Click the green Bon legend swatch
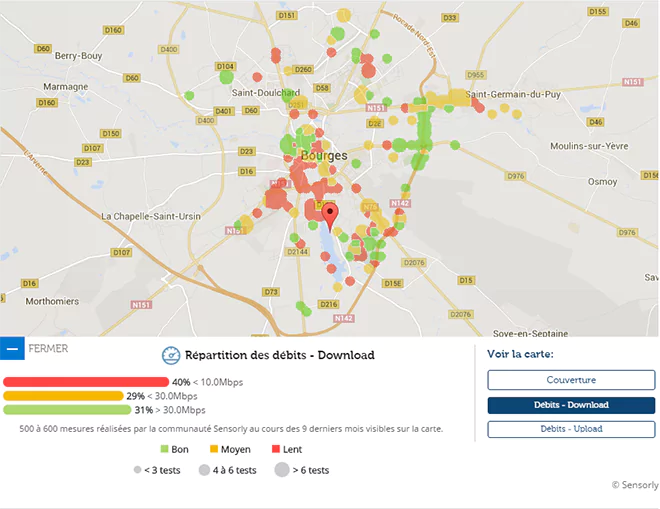 point(165,450)
